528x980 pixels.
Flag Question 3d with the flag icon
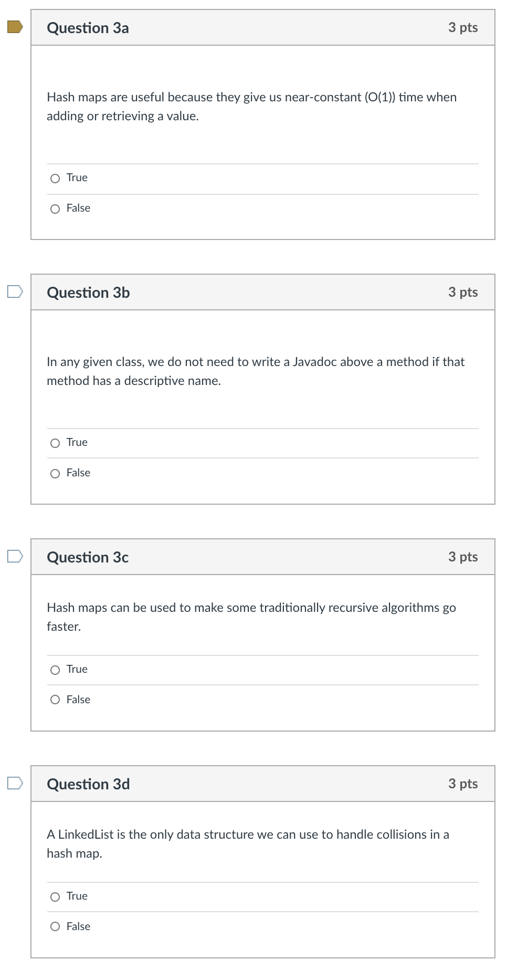pyautogui.click(x=15, y=783)
